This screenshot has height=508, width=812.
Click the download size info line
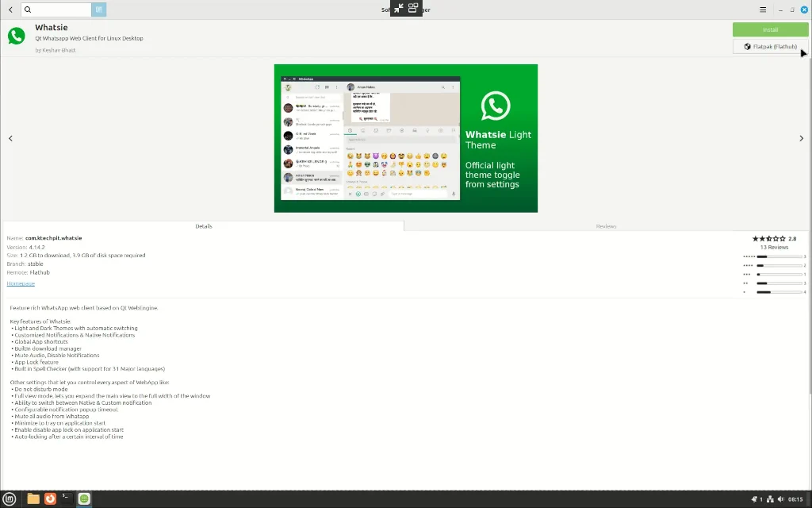coord(76,256)
